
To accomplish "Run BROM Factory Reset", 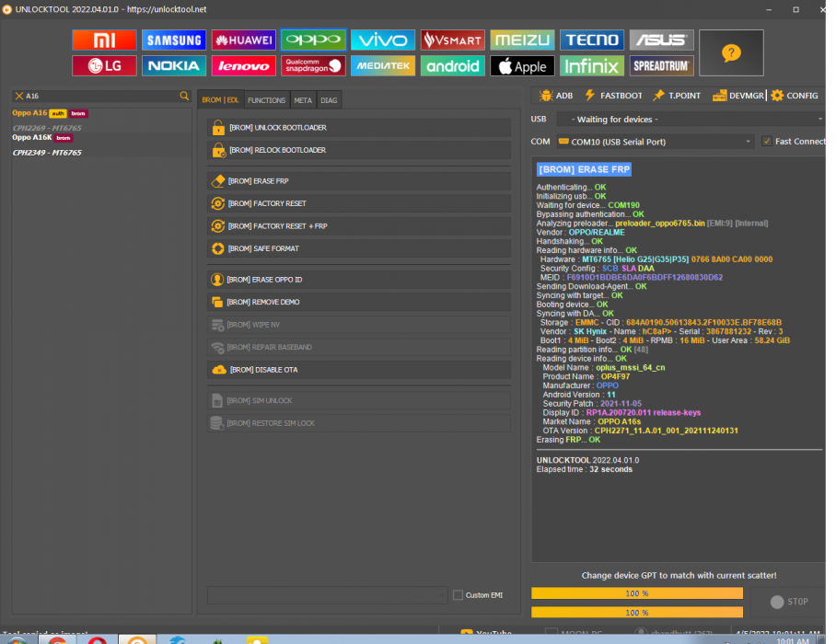I will [359, 203].
